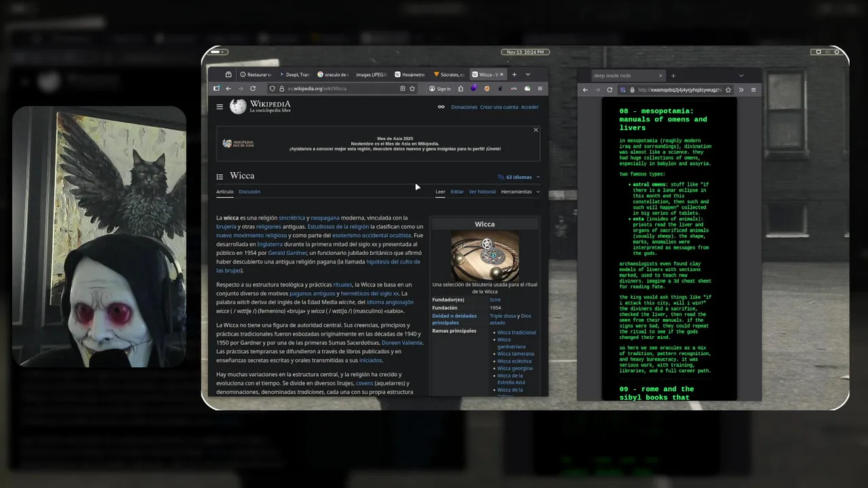The height and width of the screenshot is (488, 868).
Task: Select the Artículo page tab
Action: tap(224, 192)
